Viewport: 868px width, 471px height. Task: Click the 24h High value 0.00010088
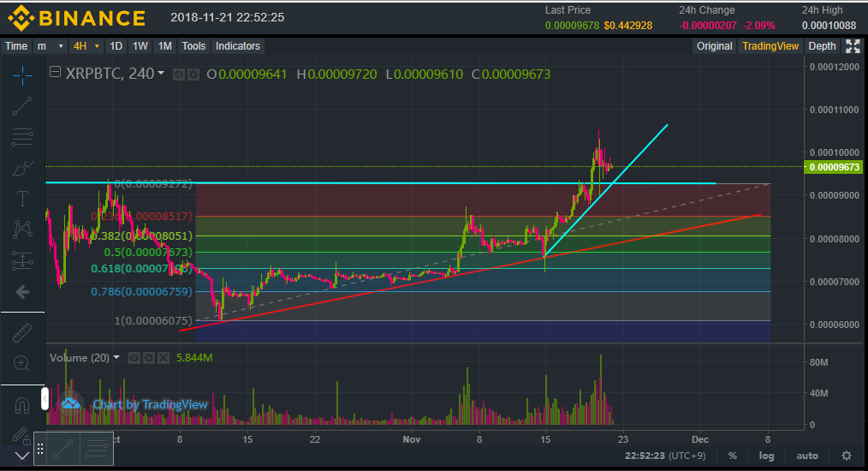[829, 26]
